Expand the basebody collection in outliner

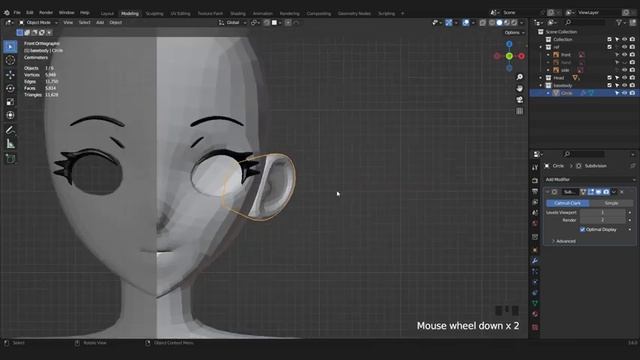point(541,85)
